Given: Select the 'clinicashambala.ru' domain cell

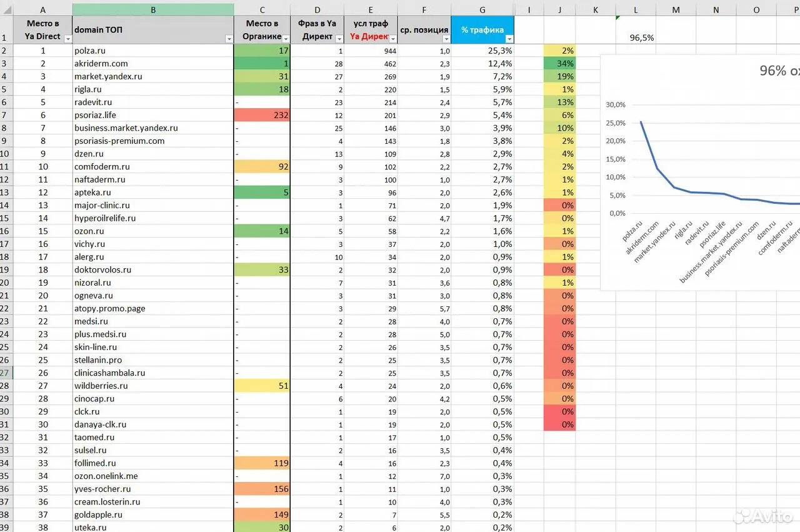Looking at the screenshot, I should pyautogui.click(x=153, y=373).
